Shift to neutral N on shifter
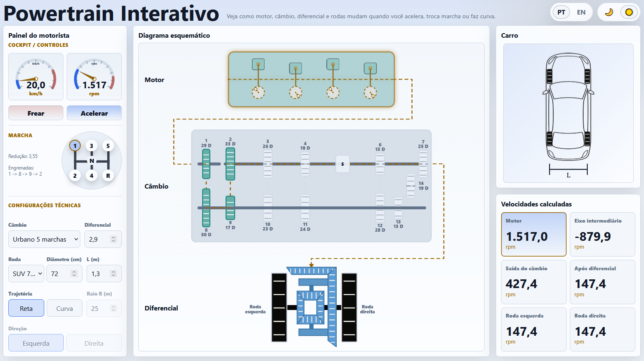Screen dimensions: 644x361 tap(92, 161)
